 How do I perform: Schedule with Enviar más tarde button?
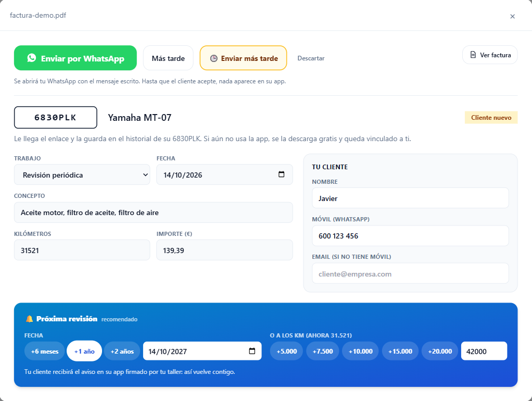tap(243, 58)
